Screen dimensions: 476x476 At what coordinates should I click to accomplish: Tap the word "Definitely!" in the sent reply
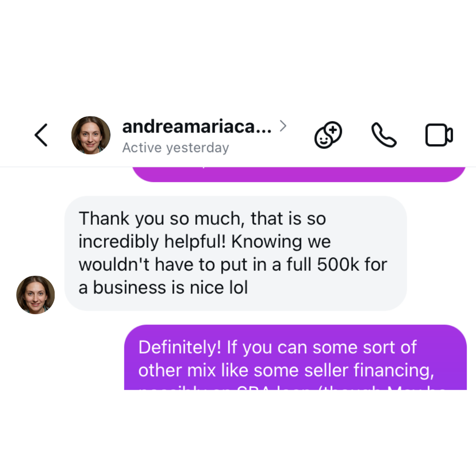[x=180, y=347]
